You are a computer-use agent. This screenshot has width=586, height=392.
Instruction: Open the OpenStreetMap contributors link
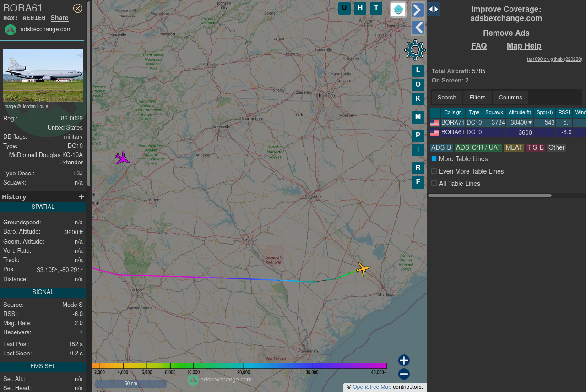point(372,387)
